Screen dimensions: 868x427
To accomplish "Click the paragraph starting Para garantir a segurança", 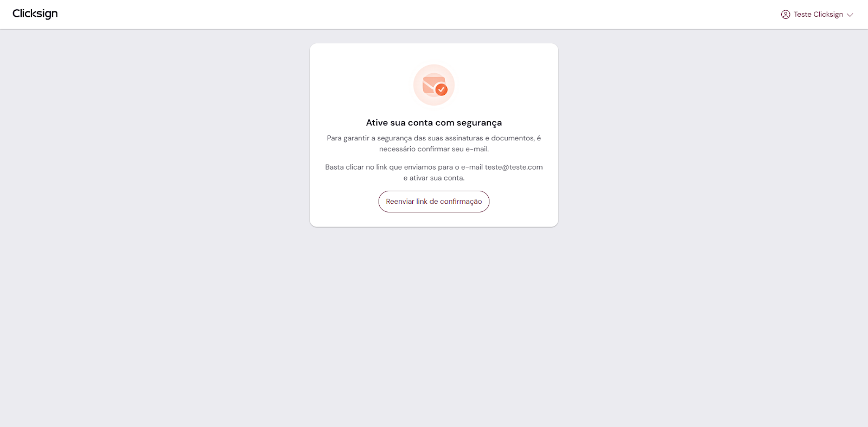I will click(x=434, y=144).
